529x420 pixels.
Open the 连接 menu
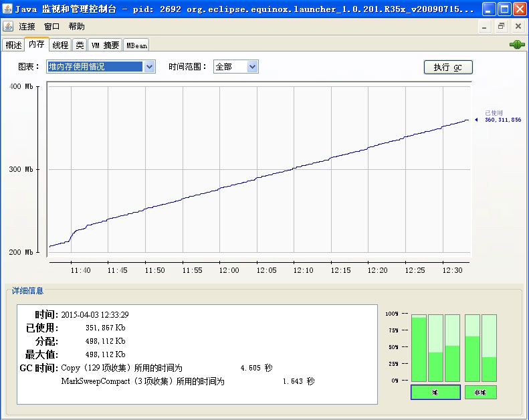click(x=27, y=26)
